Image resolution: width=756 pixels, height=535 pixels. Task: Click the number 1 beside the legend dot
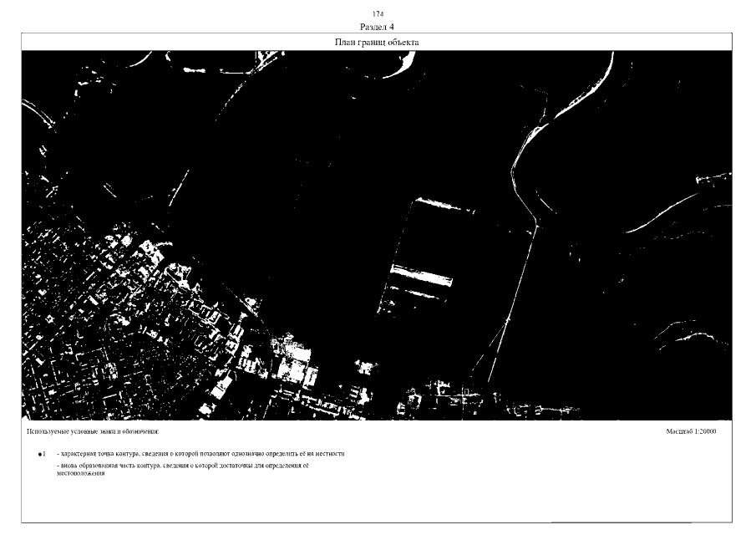[x=44, y=453]
